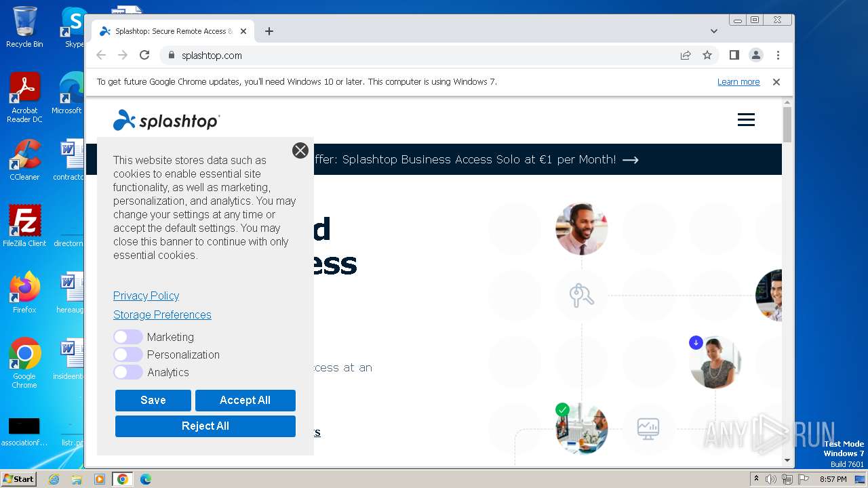Click the office workers photo with checkmark
Viewport: 868px width, 488px height.
coord(581,429)
